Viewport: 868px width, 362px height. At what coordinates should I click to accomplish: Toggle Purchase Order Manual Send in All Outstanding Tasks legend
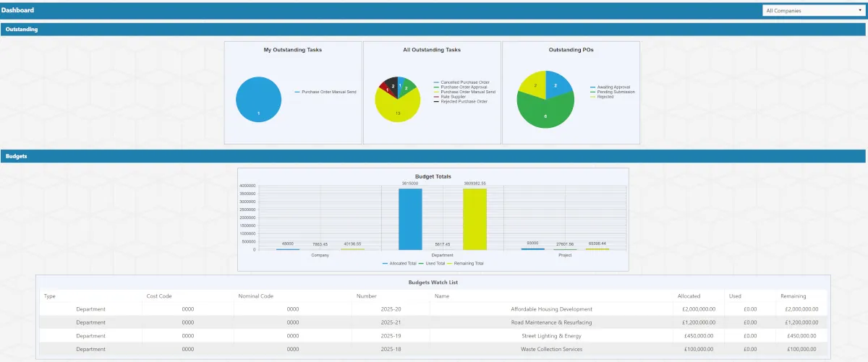click(464, 92)
